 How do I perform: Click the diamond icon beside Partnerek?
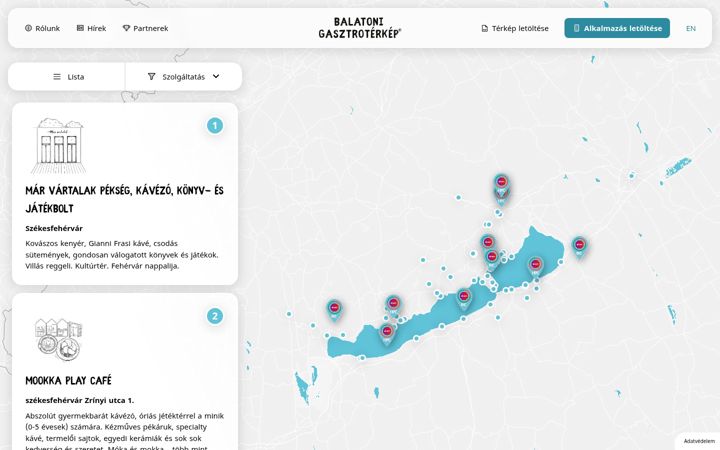pyautogui.click(x=126, y=28)
